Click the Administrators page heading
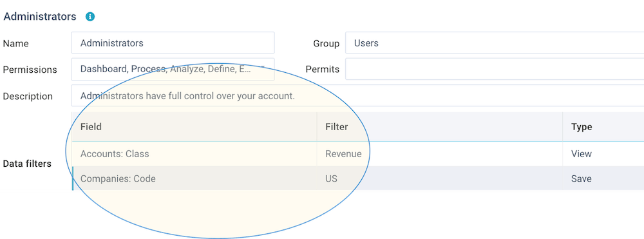Viewport: 644px width, 239px height. tap(40, 17)
